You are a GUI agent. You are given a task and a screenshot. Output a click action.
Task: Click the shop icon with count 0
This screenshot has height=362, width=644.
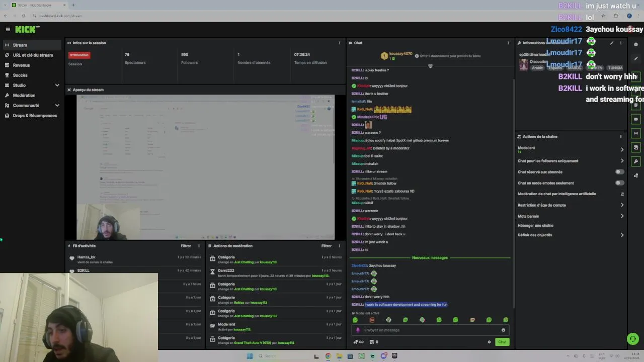point(374,342)
